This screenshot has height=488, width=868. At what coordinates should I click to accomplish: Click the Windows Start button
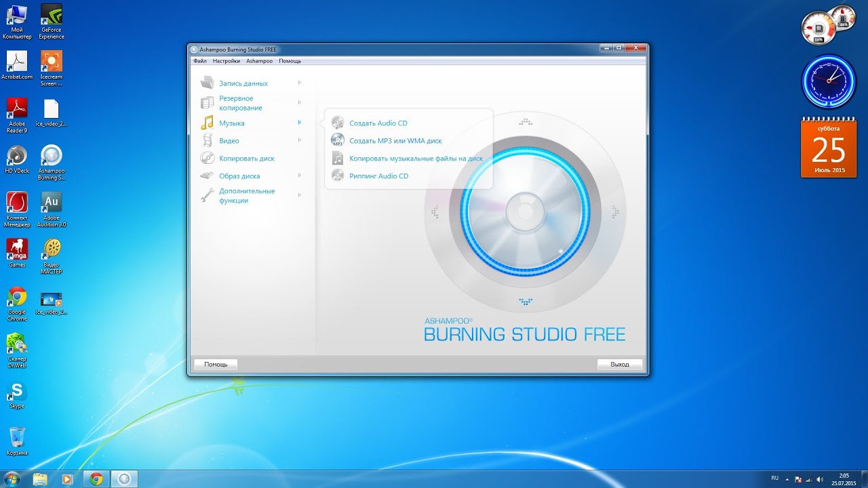click(12, 479)
